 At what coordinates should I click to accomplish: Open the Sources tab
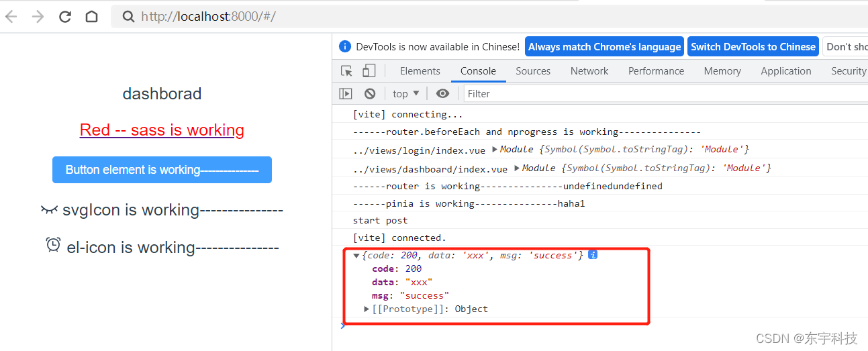click(x=533, y=71)
